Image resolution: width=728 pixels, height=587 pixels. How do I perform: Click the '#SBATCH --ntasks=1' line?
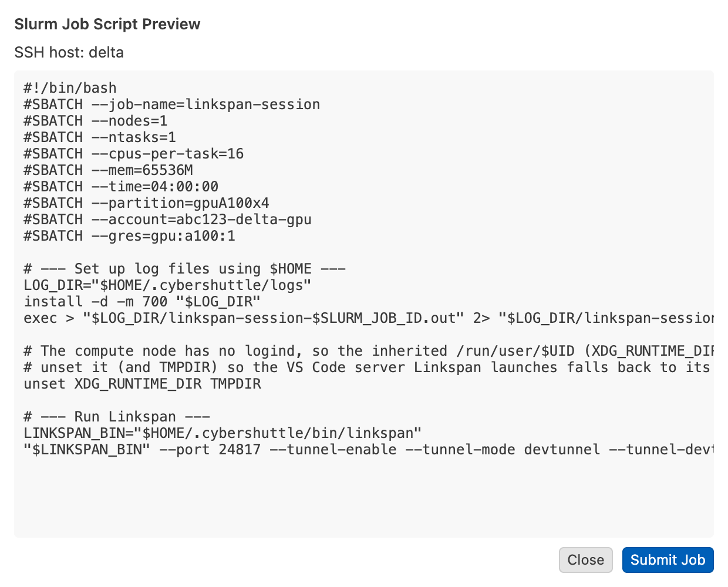[100, 137]
